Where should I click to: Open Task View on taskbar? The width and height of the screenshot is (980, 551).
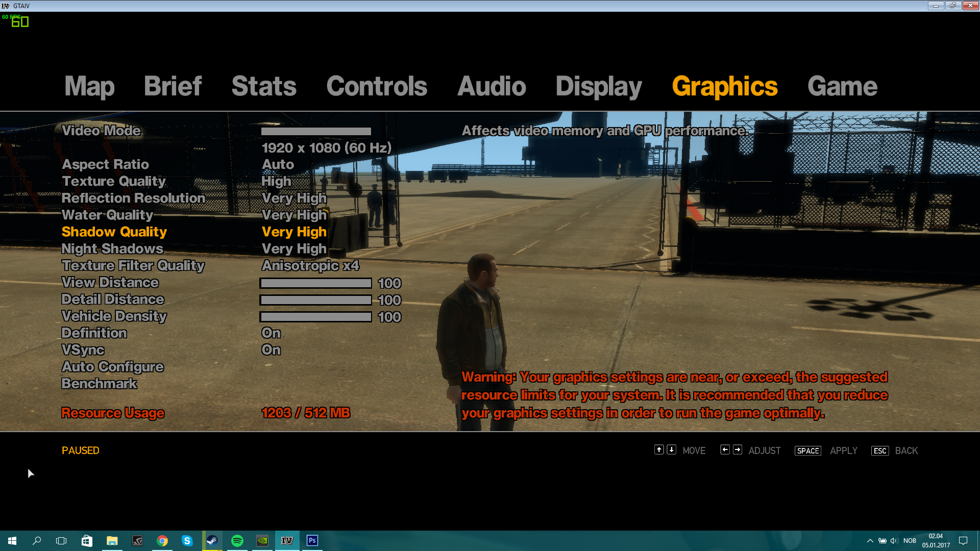pos(61,541)
